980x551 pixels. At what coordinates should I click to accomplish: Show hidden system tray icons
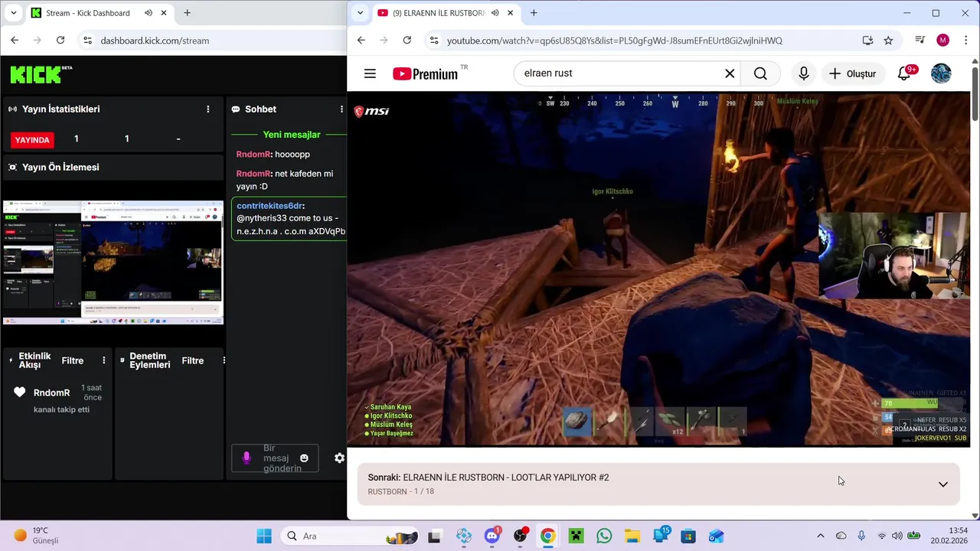820,536
